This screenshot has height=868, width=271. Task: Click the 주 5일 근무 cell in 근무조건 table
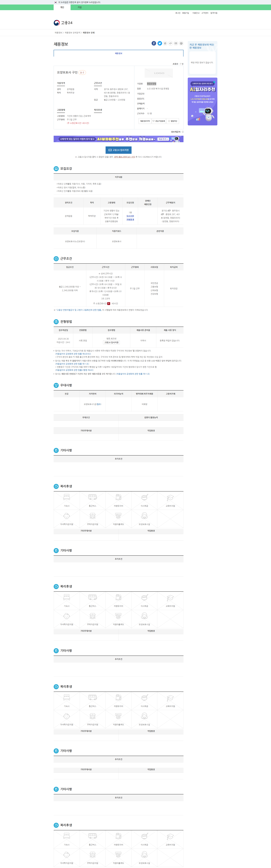coord(135,288)
